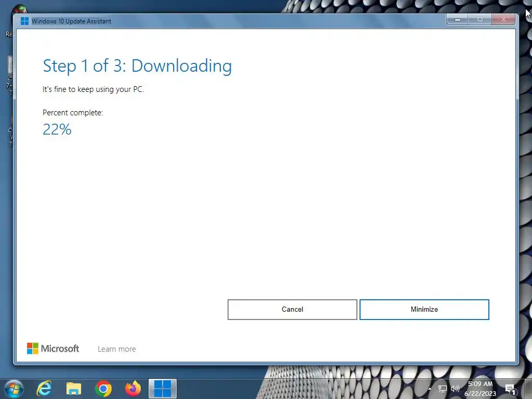This screenshot has width=532, height=399.
Task: Open the taskbar clock showing 5:09 AM
Action: point(480,389)
